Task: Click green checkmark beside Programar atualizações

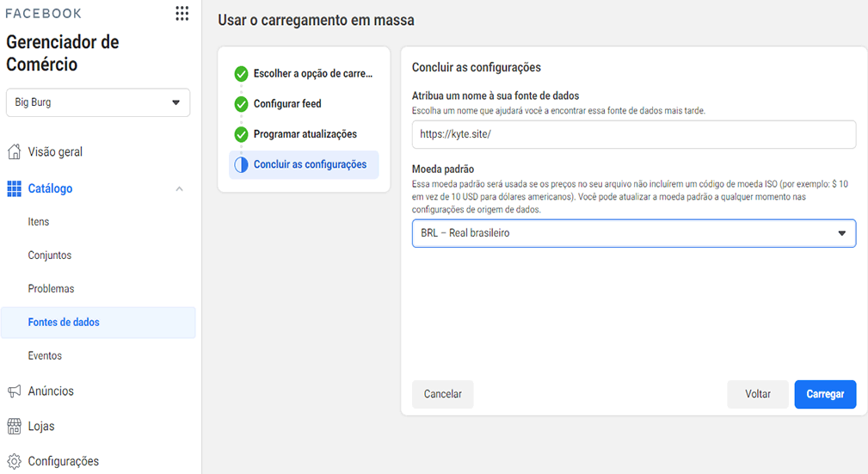Action: click(x=241, y=134)
